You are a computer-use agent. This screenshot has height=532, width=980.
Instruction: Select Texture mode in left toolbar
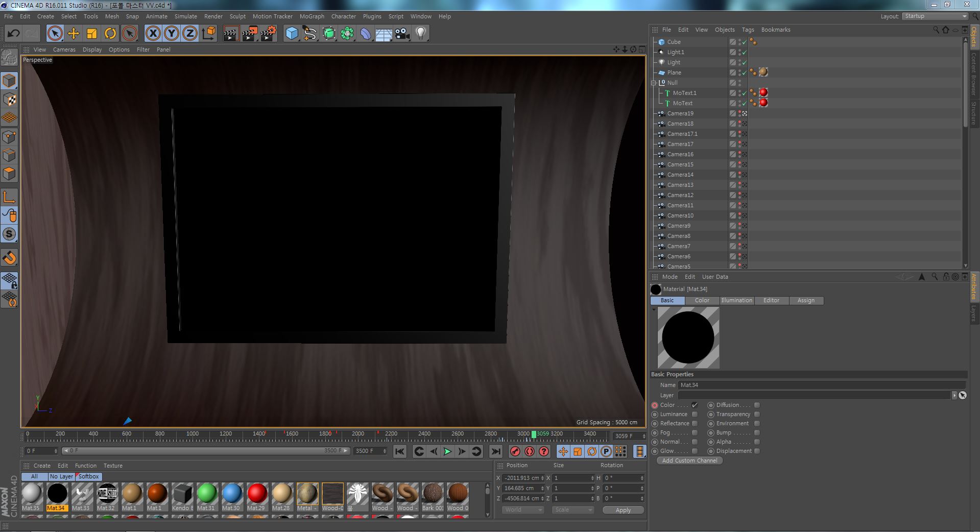9,99
